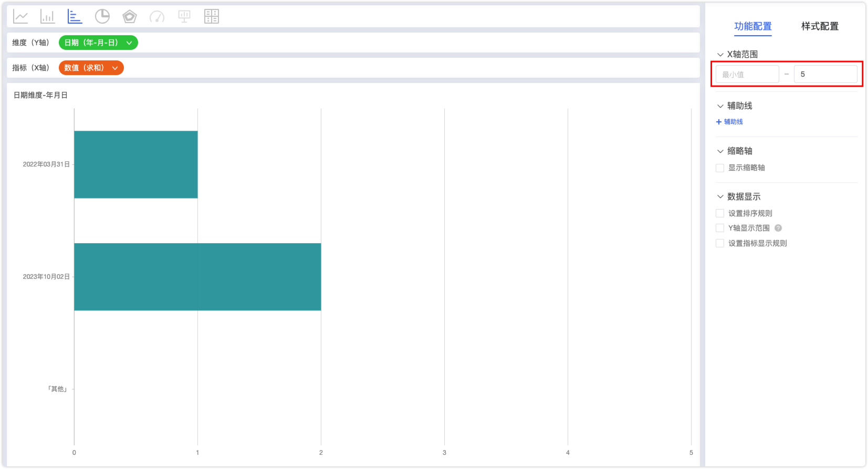Add a new 辅助线 via plus link

click(x=729, y=122)
